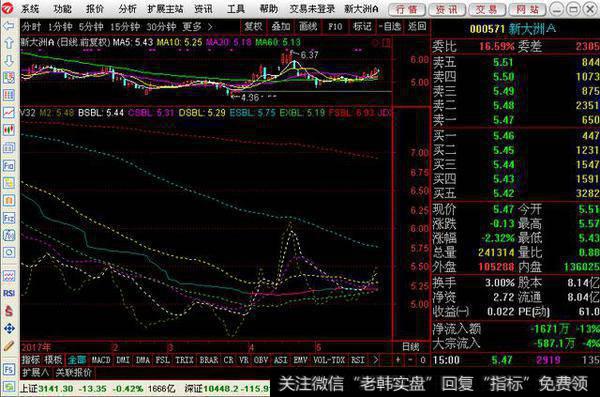The width and height of the screenshot is (600, 397).
Task: Click the 返回 back button
Action: point(417,26)
